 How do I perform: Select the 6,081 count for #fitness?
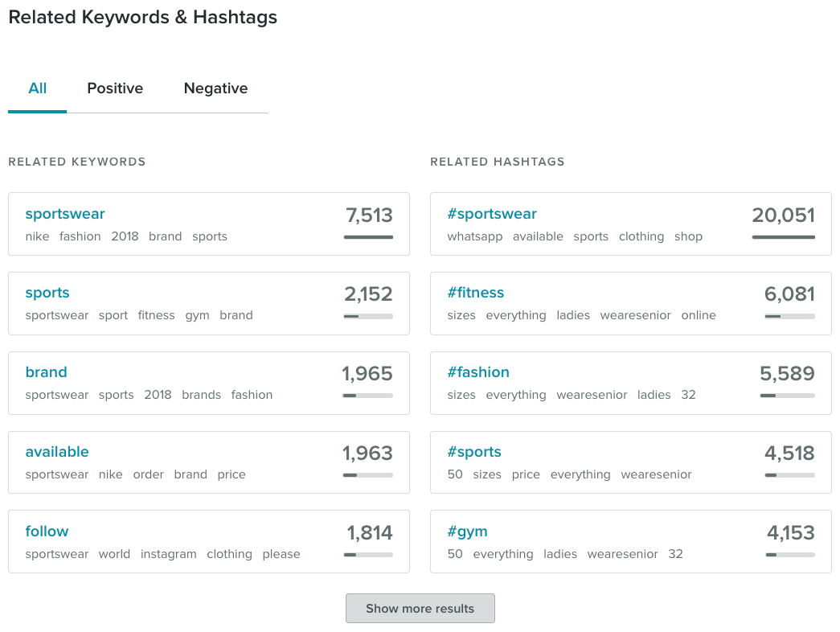[x=789, y=294]
